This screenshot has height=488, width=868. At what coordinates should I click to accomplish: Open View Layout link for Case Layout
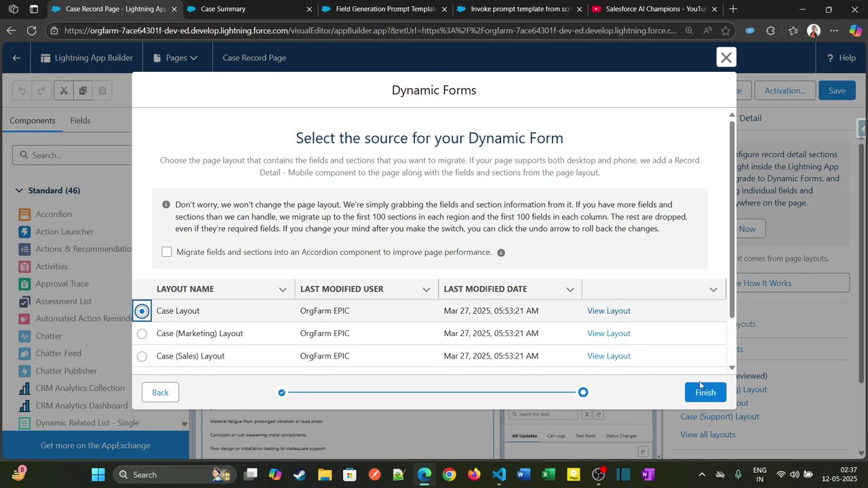(609, 311)
